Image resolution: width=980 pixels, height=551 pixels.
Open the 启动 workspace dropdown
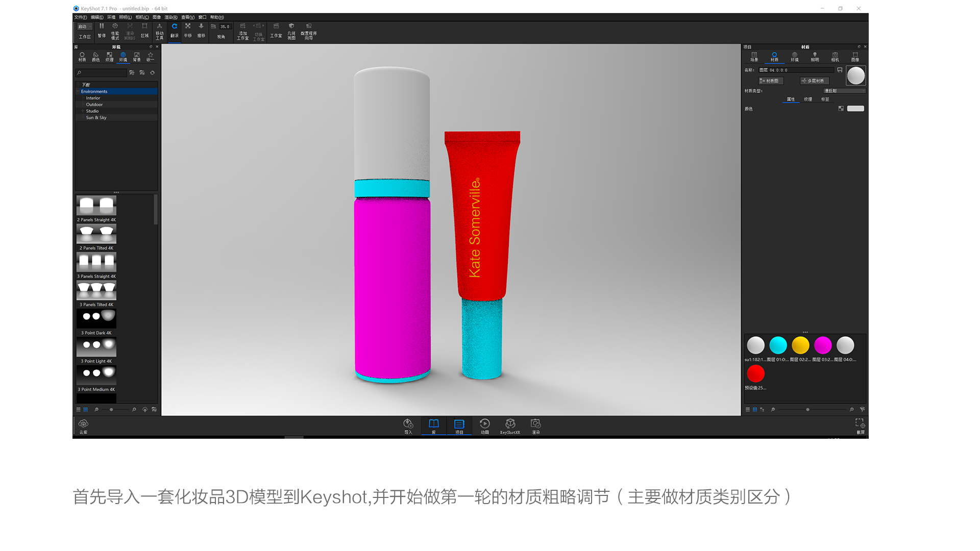tap(84, 26)
